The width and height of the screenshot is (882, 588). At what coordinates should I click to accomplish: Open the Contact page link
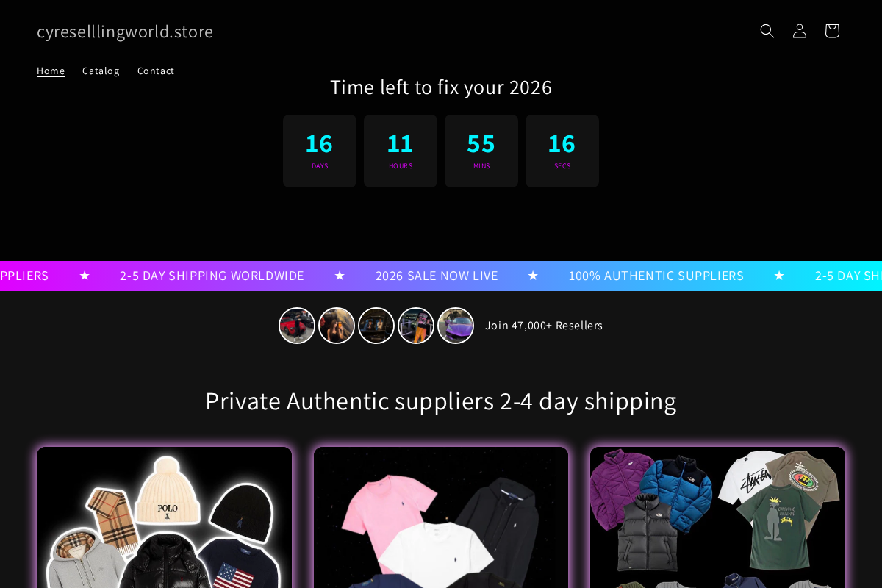tap(156, 71)
